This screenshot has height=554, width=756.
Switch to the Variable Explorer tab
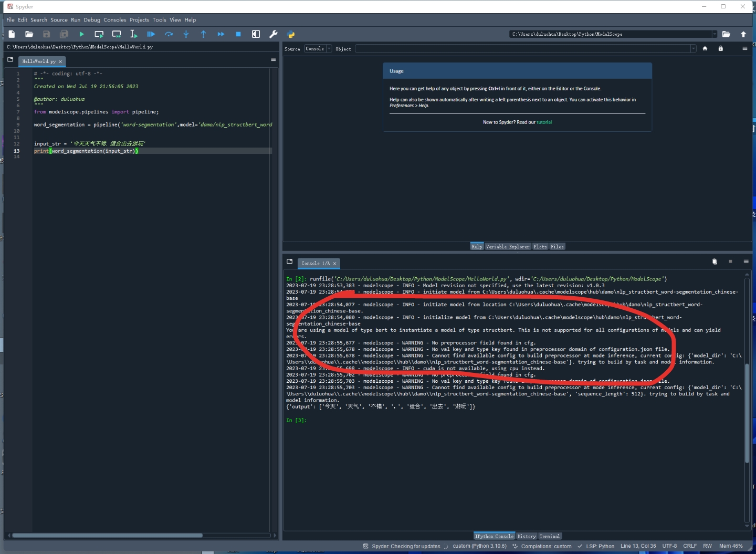click(508, 247)
